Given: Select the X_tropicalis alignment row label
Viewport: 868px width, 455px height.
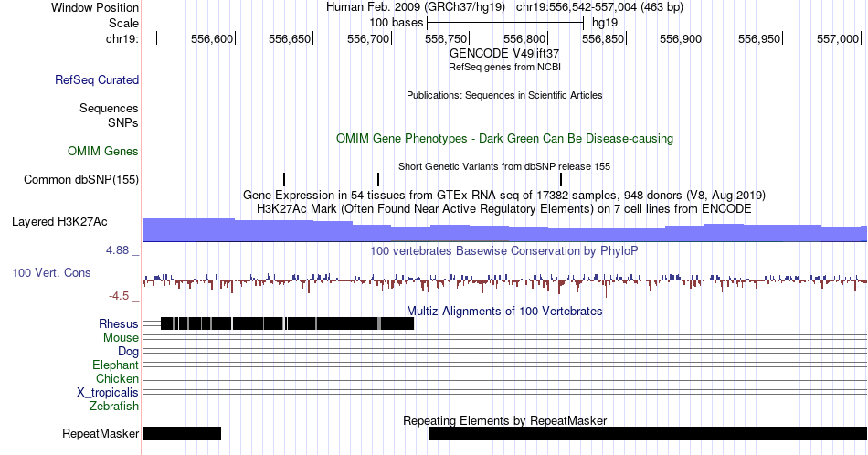Looking at the screenshot, I should 108,393.
